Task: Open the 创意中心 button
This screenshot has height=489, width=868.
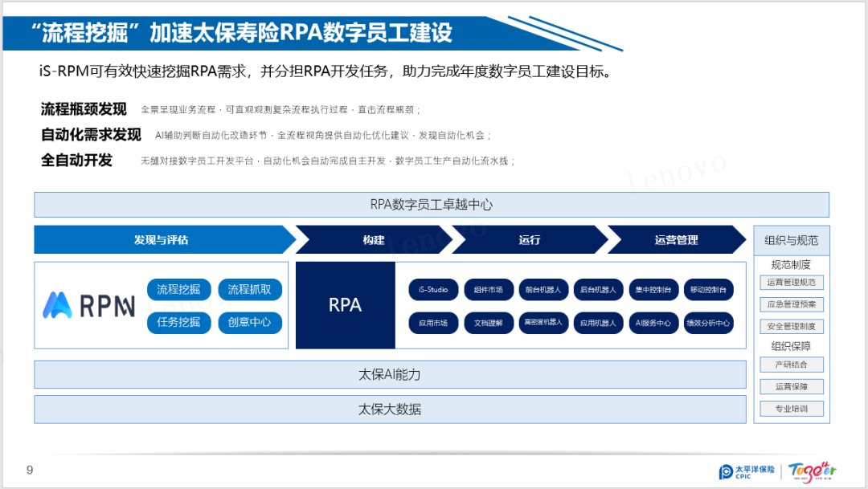Action: [x=250, y=323]
